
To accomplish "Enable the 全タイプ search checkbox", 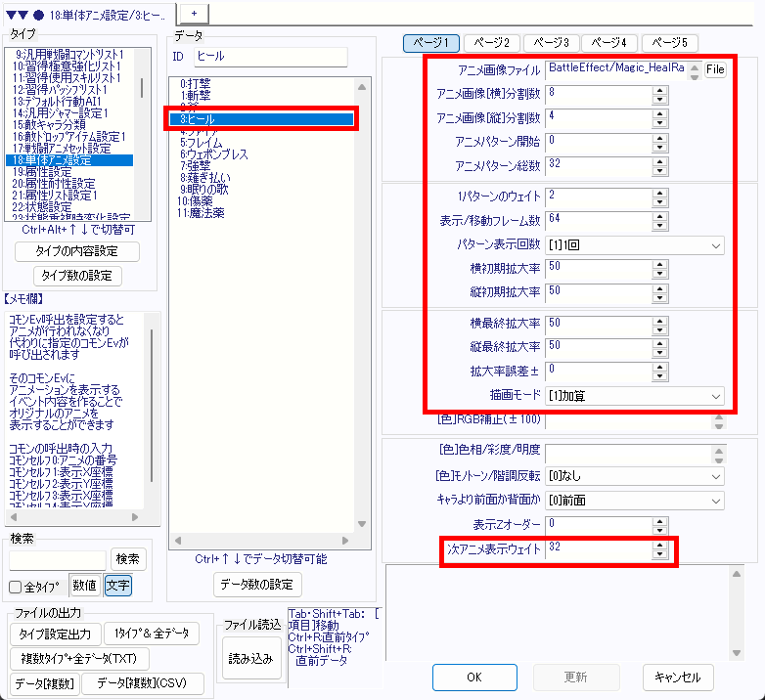I will click(x=16, y=587).
